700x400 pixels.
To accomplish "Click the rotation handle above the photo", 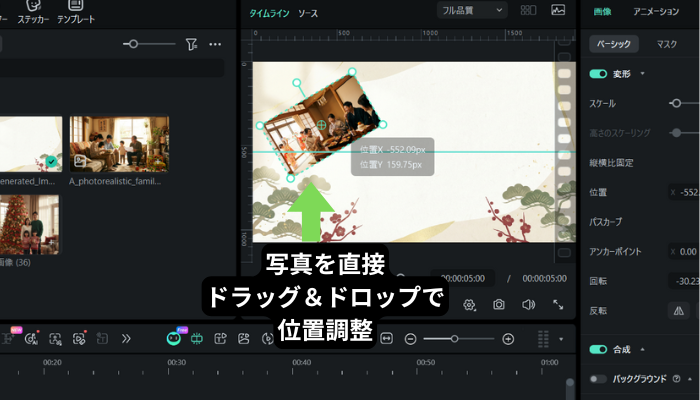I will pos(296,83).
